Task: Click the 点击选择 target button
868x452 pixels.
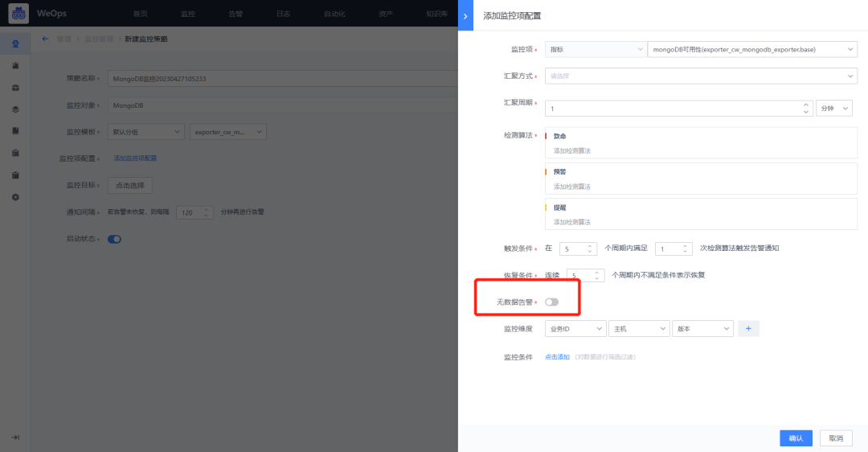Action: (x=130, y=185)
